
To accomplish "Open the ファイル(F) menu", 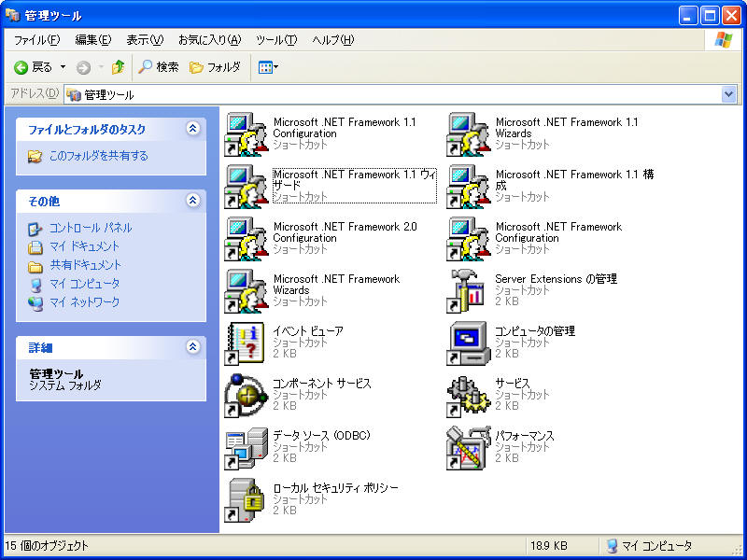I will (x=36, y=40).
